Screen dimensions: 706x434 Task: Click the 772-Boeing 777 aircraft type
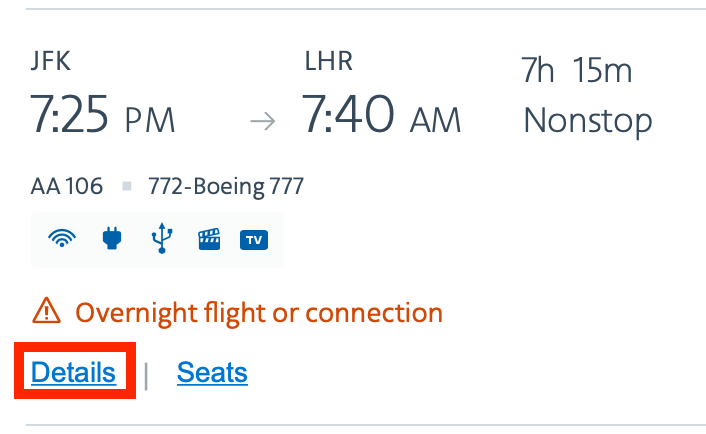click(225, 186)
